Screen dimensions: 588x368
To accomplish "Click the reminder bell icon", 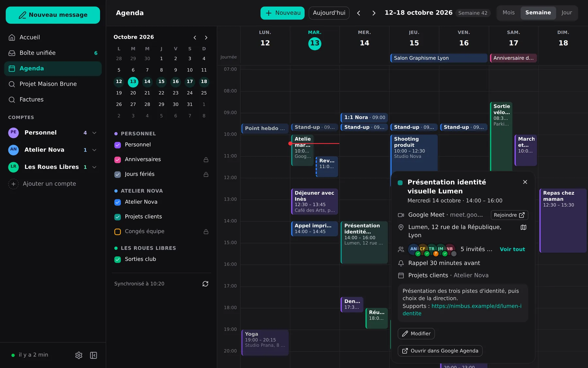I will point(401,263).
